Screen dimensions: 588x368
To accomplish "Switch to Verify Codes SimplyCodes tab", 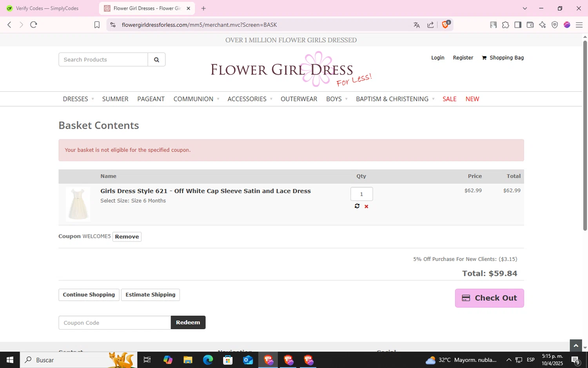I will (48, 8).
